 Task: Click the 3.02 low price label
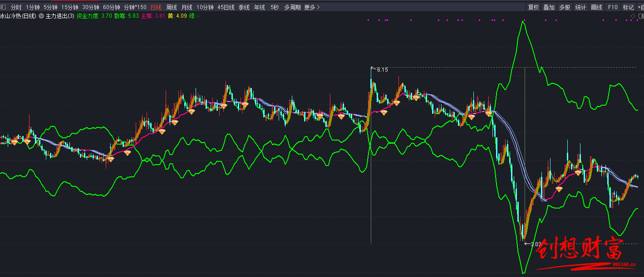pos(536,244)
